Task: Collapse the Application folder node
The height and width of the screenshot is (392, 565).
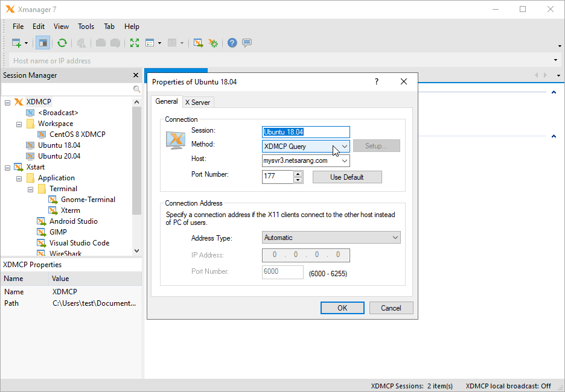Action: (x=19, y=179)
